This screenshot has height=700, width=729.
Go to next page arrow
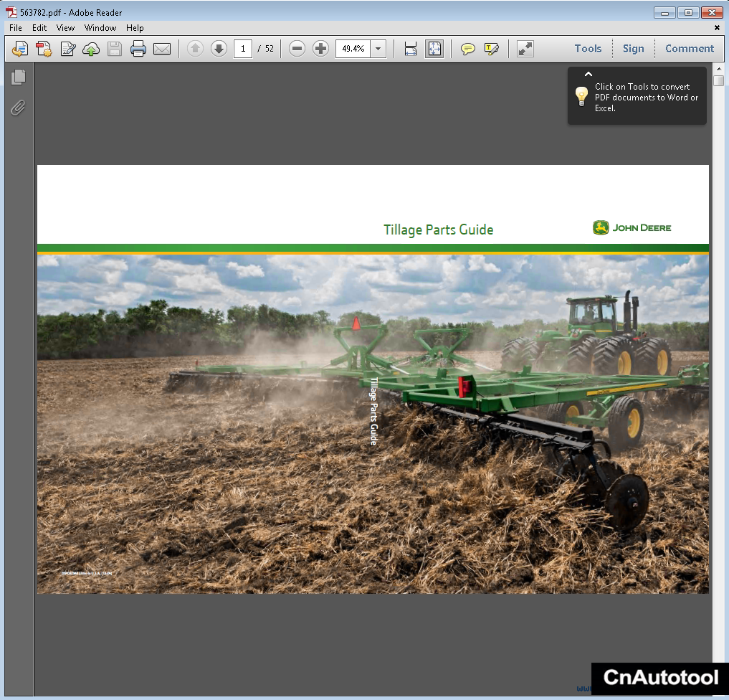[x=219, y=48]
